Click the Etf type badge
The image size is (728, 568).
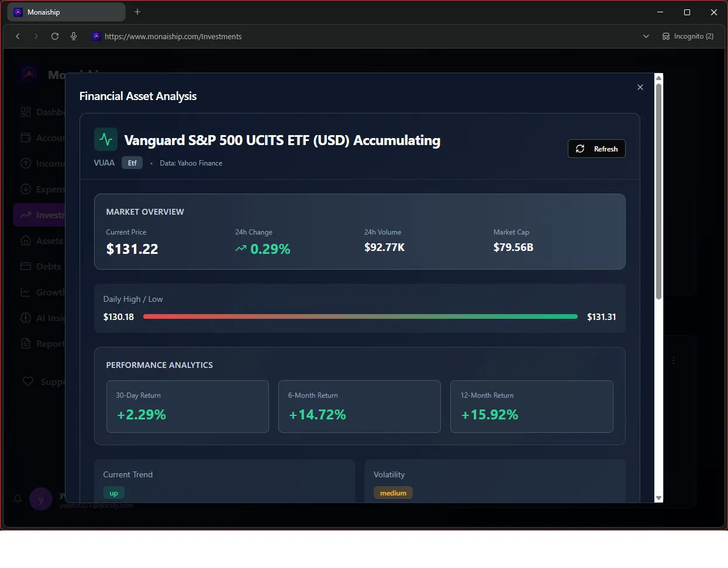click(x=132, y=163)
